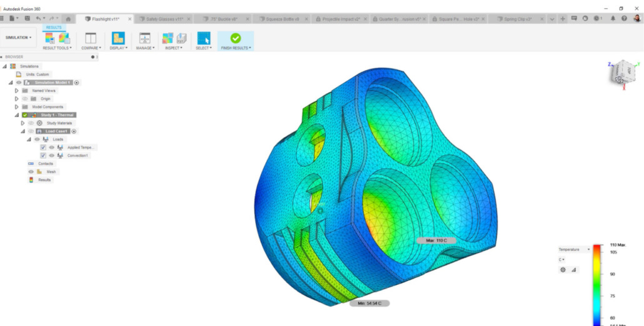Open the Temperature result type dropdown

tap(574, 249)
